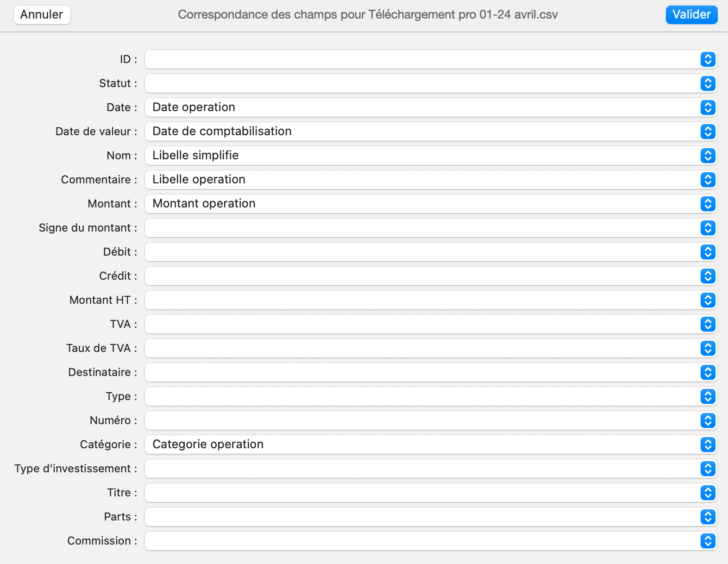Image resolution: width=728 pixels, height=564 pixels.
Task: Validate the field mapping with Valider
Action: tap(691, 14)
